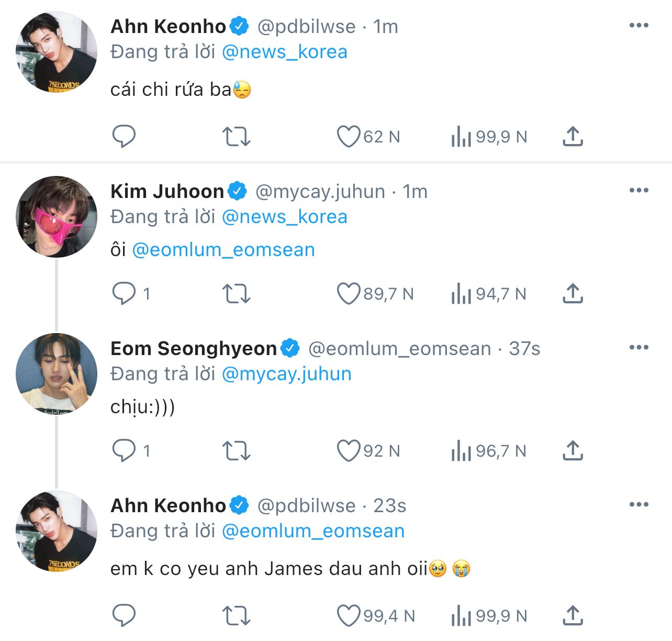This screenshot has height=641, width=672.
Task: Open the Kim Juhoon display name
Action: coord(167,192)
